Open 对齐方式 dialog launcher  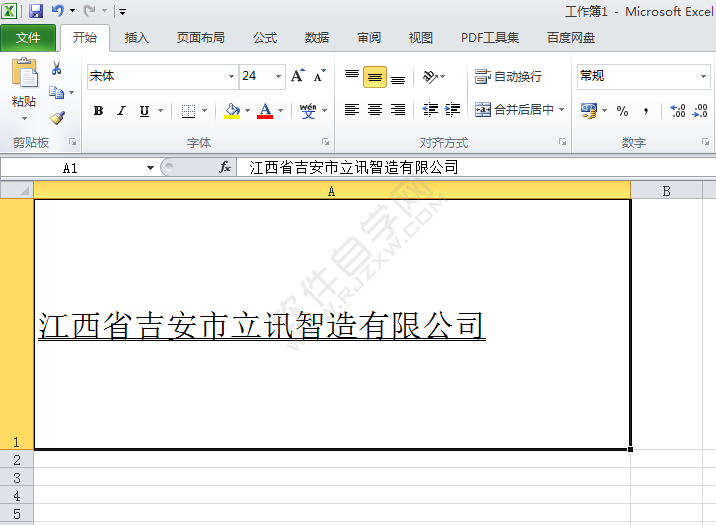click(x=562, y=142)
